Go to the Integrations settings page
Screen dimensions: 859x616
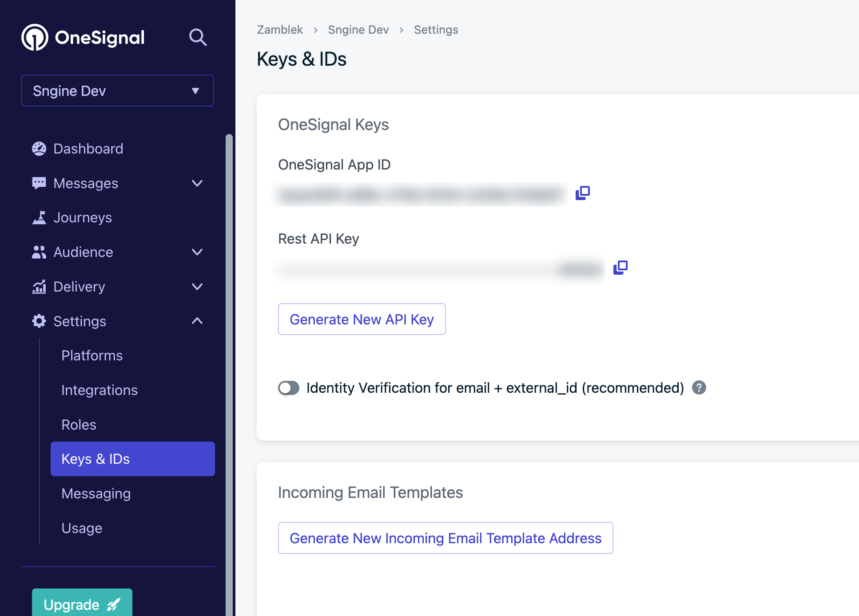coord(99,390)
